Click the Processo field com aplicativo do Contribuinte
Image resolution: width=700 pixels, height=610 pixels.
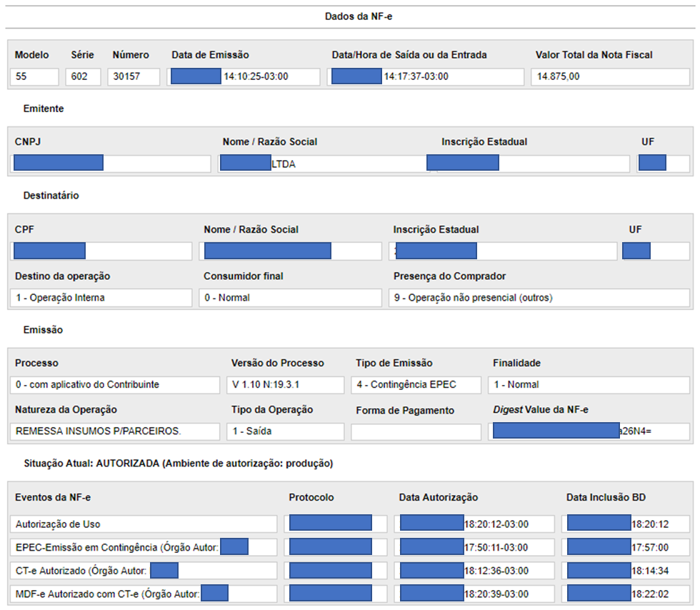pyautogui.click(x=115, y=384)
